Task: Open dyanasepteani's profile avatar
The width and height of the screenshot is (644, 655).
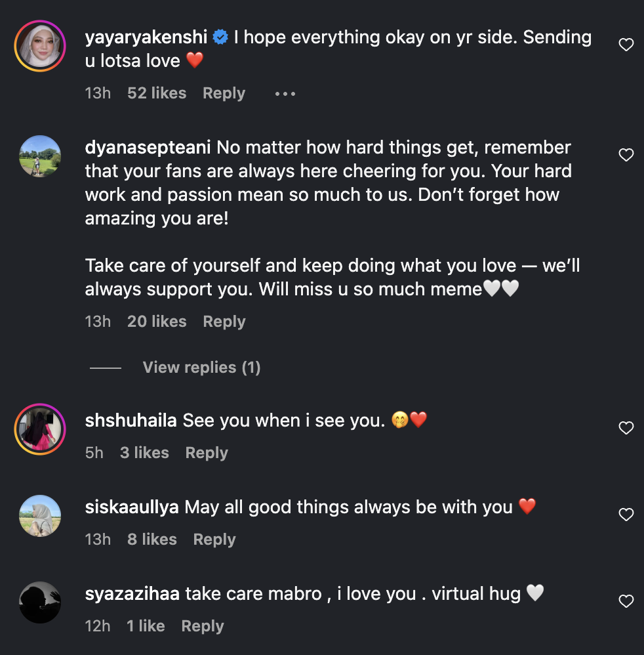Action: pos(40,156)
